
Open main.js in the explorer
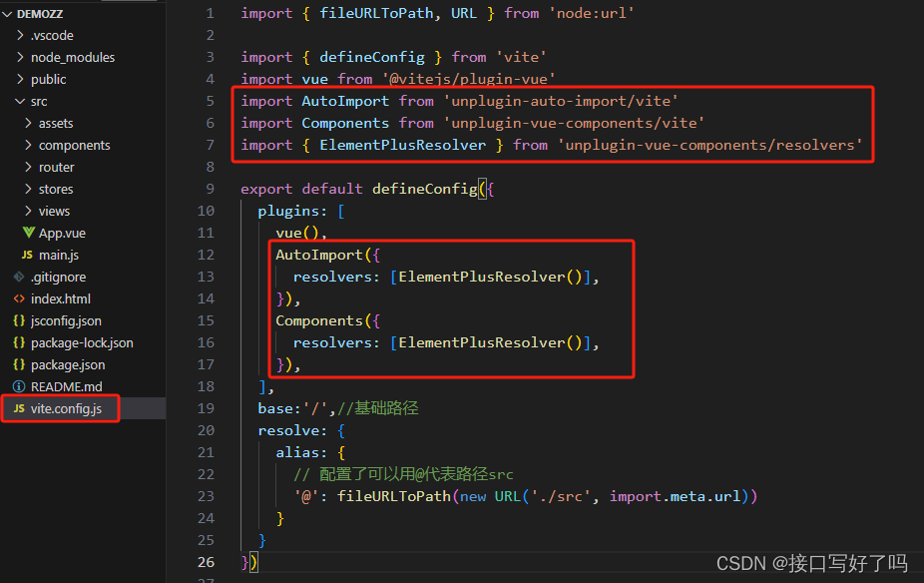(58, 256)
